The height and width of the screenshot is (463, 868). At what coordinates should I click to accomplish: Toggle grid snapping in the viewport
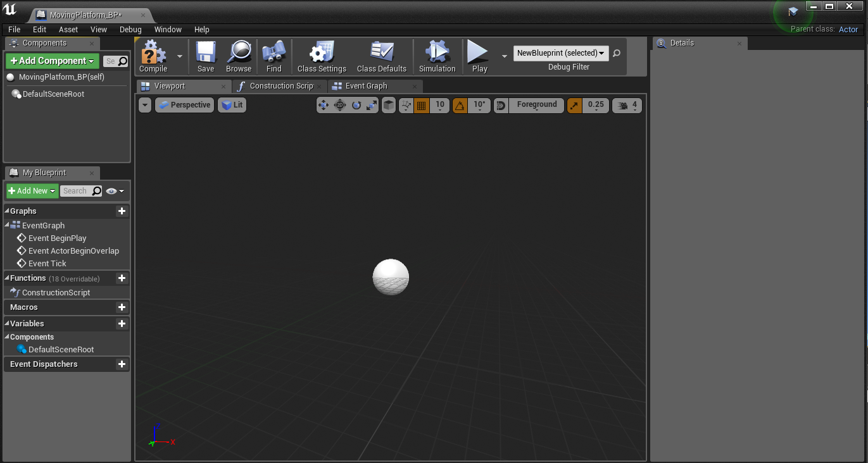click(422, 105)
